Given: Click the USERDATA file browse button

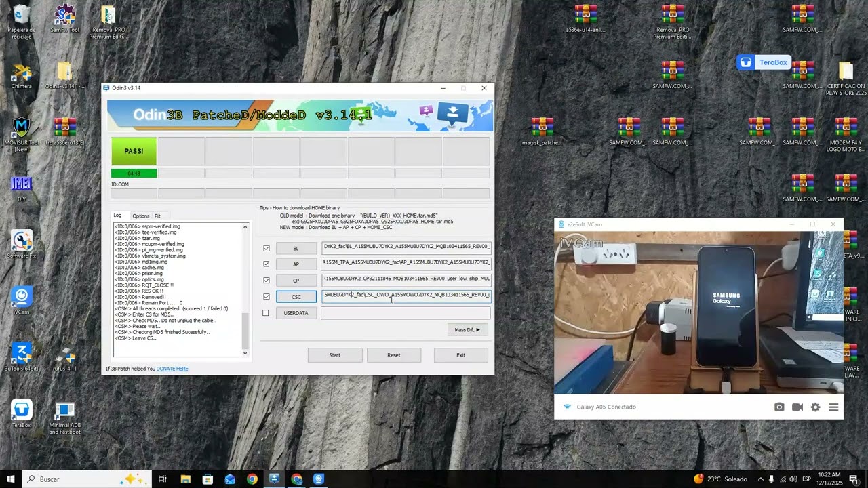Looking at the screenshot, I should tap(296, 313).
